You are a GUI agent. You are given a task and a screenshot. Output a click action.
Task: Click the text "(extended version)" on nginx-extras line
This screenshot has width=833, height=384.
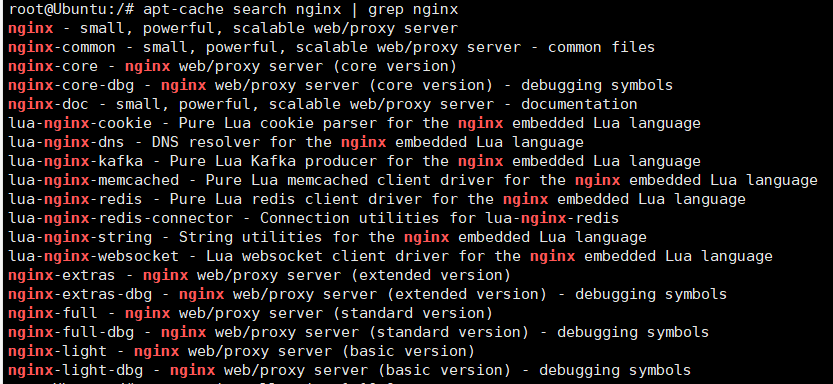431,275
